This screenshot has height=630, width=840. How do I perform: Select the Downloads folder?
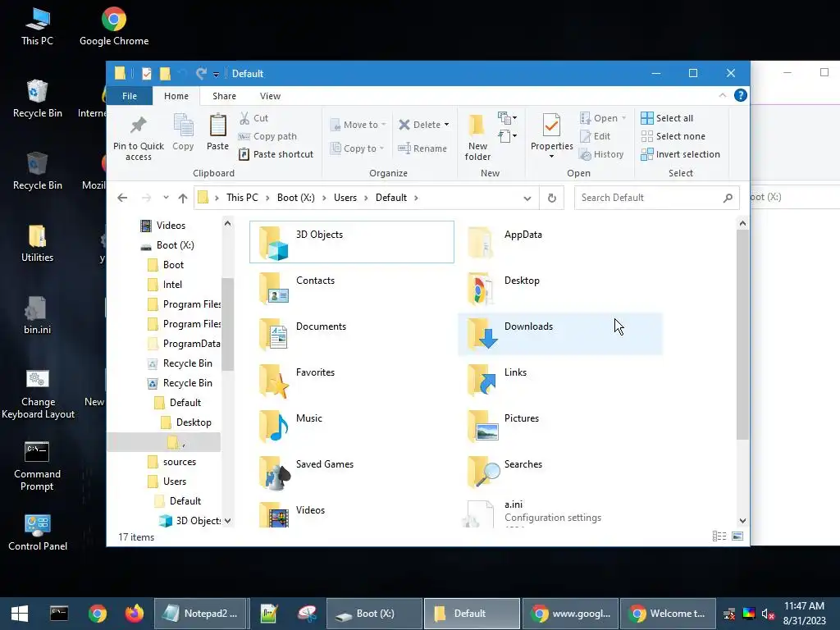tap(559, 334)
